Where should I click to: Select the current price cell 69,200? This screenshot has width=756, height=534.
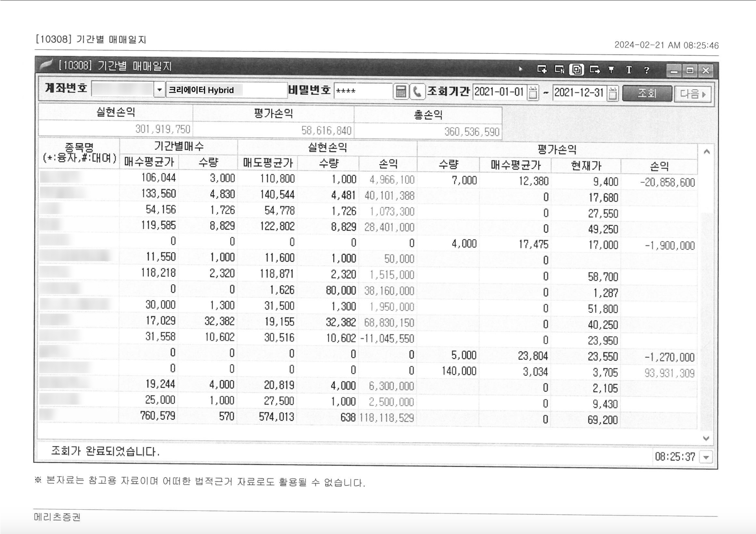point(586,420)
